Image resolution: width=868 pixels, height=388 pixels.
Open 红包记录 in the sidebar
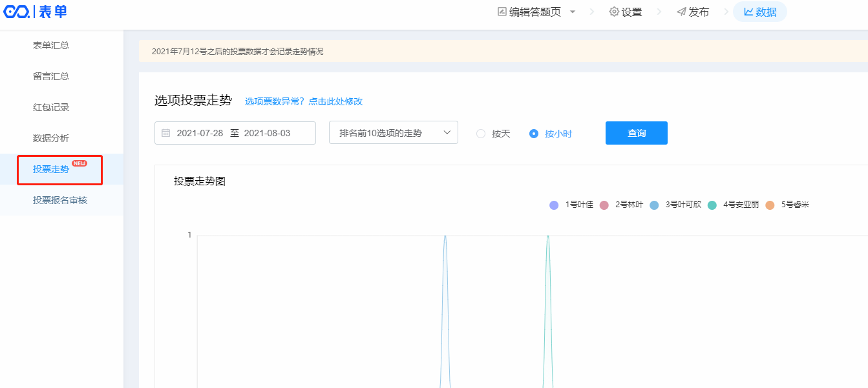51,107
